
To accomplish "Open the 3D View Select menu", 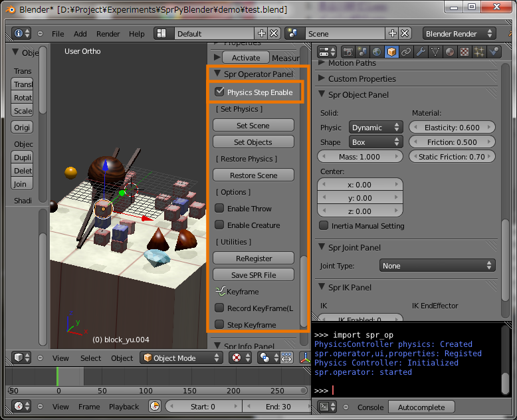I will tap(90, 358).
